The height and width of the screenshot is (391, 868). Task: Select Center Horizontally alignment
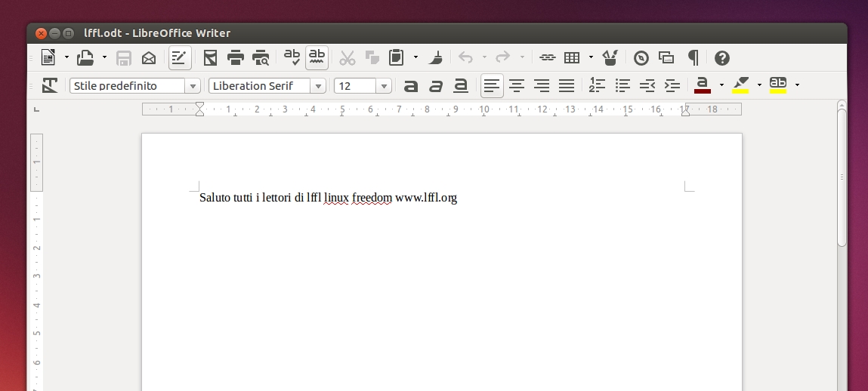517,86
